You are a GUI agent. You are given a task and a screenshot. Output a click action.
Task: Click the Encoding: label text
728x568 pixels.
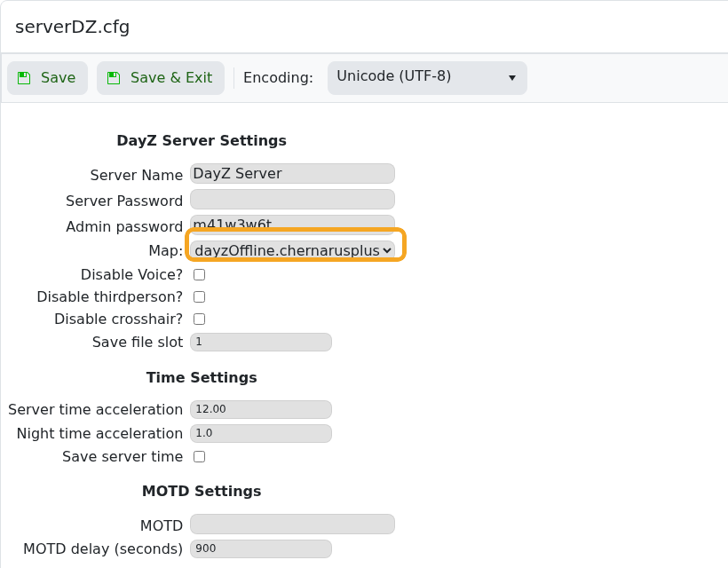pyautogui.click(x=278, y=77)
